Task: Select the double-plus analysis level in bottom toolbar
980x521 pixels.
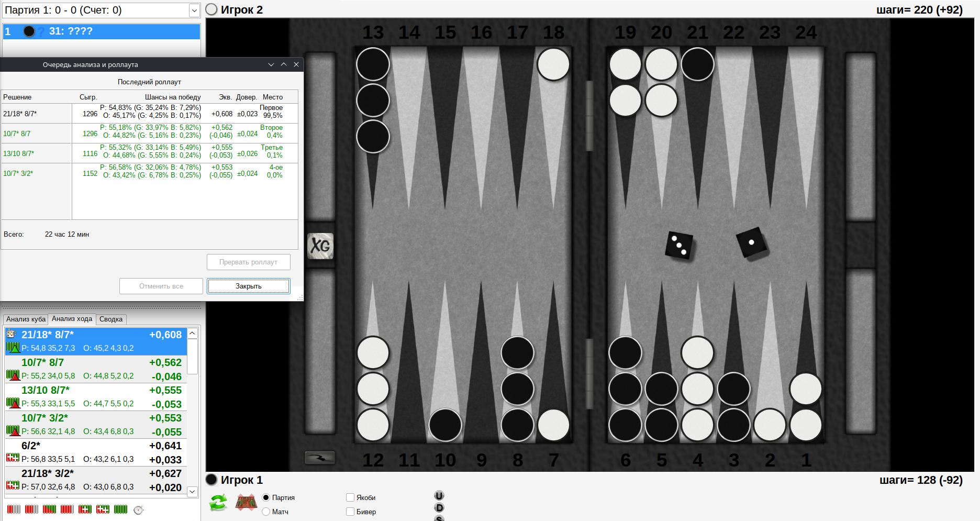Action: [103, 509]
